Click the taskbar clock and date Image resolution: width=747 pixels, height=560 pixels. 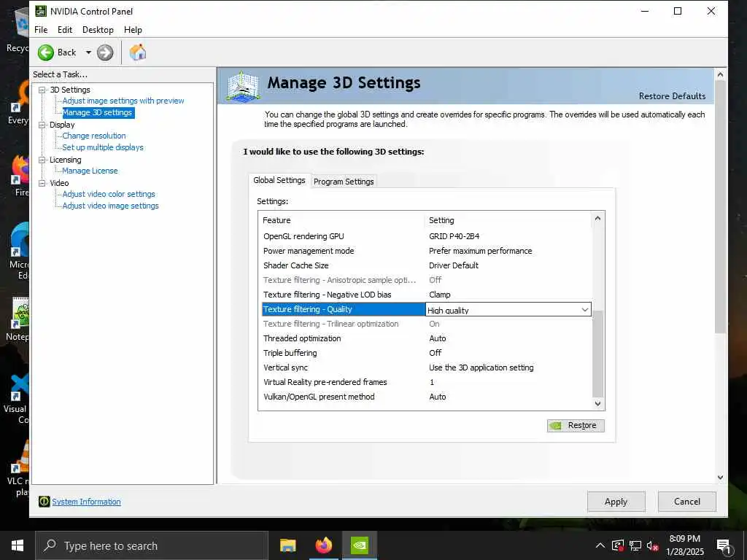pyautogui.click(x=685, y=545)
